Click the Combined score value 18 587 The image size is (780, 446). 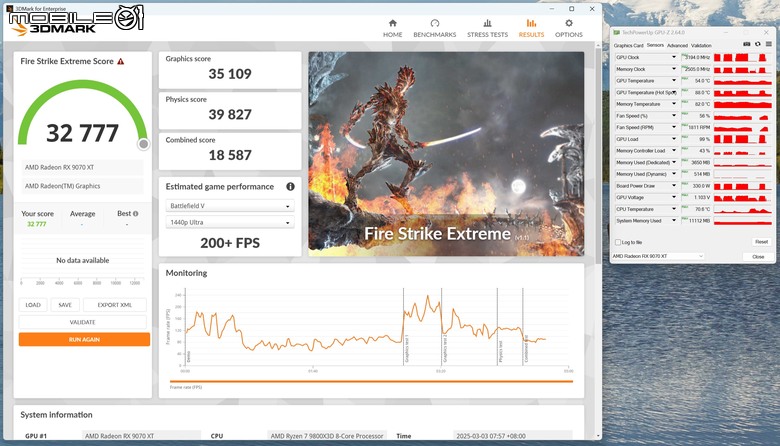230,156
